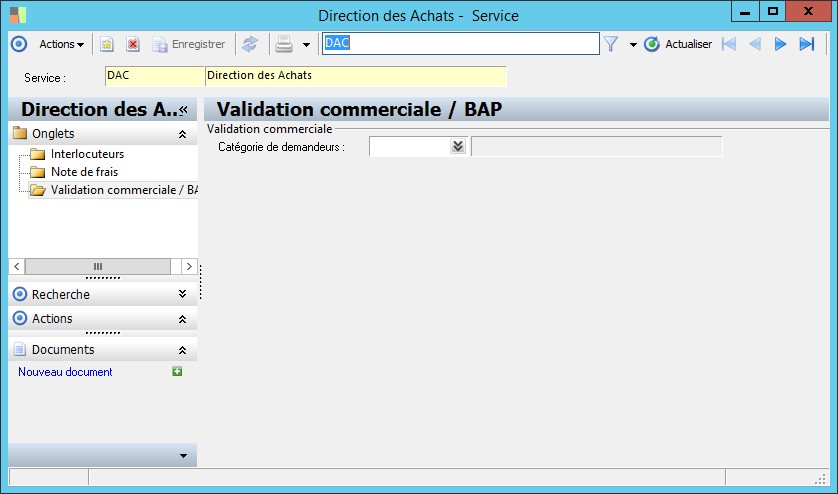
Task: Click the Direction des Achats service name field
Action: 355,76
